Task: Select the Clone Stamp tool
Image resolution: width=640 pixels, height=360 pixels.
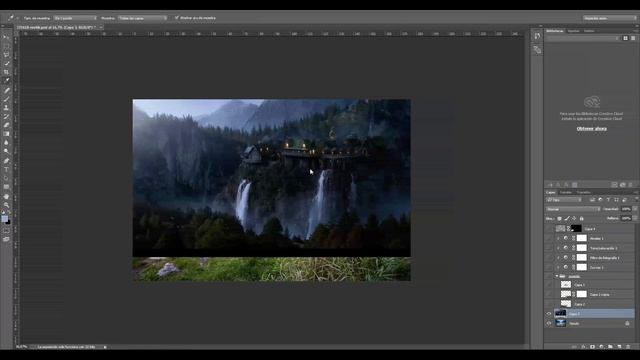Action: click(x=6, y=108)
